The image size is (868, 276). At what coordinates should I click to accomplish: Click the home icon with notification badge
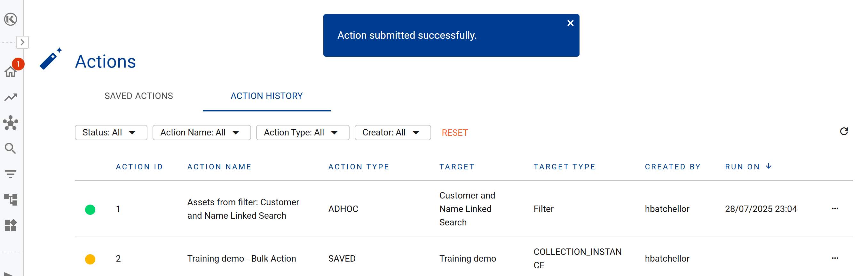pos(11,71)
